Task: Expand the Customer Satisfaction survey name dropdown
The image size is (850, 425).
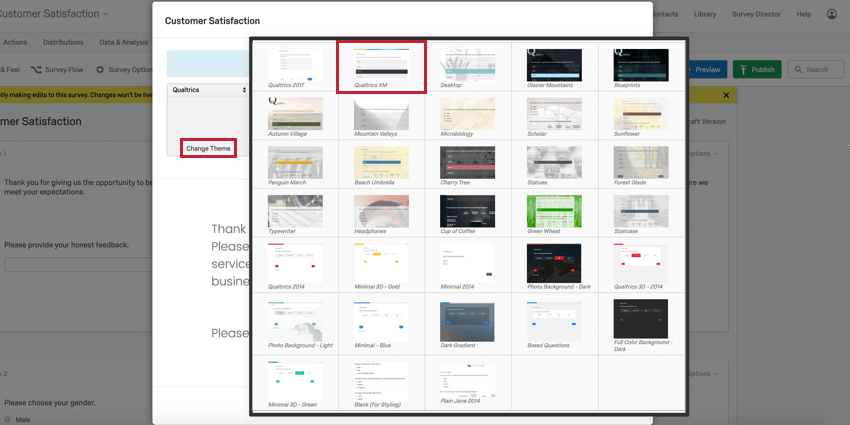Action: click(x=106, y=14)
